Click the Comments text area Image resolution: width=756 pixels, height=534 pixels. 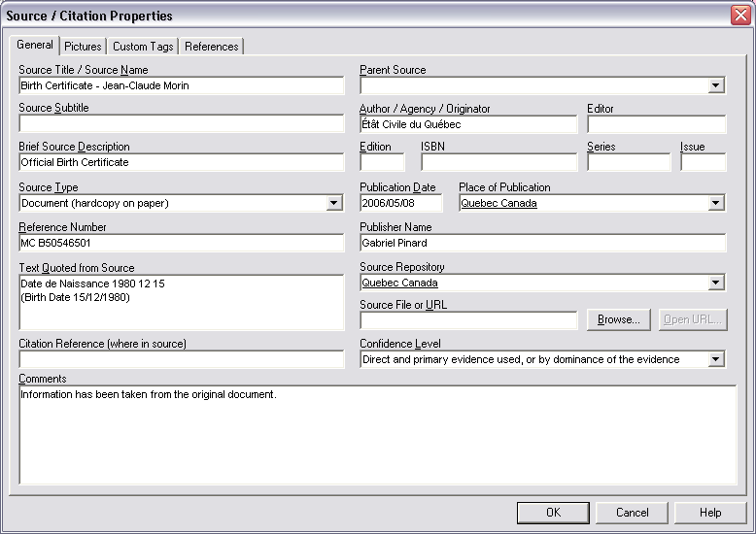click(377, 435)
